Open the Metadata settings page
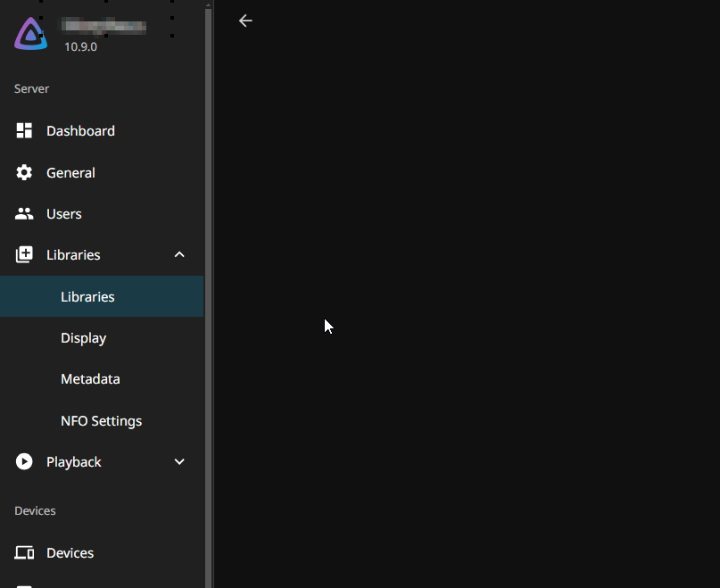 point(90,379)
